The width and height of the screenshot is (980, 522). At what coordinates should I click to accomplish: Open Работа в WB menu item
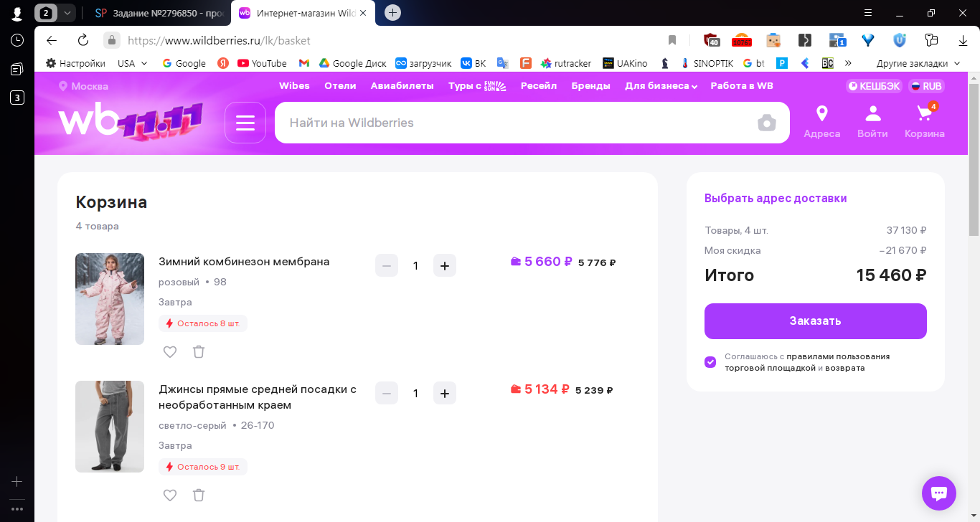(742, 86)
